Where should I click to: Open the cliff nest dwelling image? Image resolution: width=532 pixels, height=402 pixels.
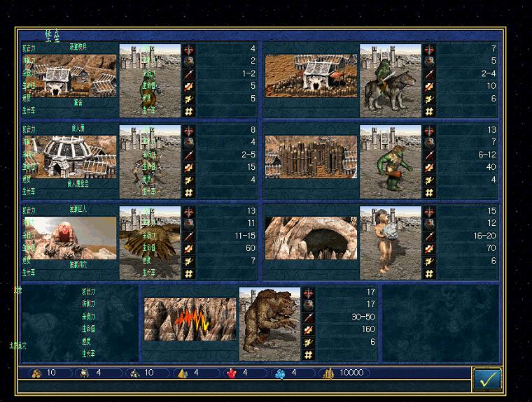70,238
